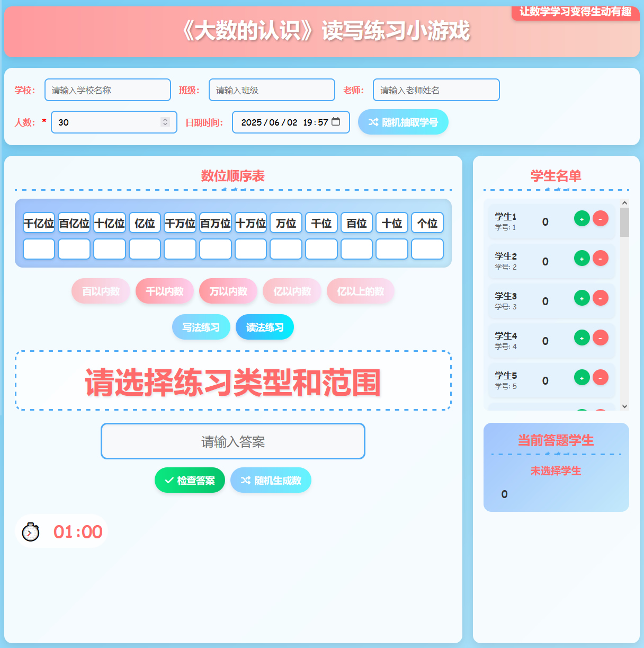Select 亿以上的数 range
This screenshot has height=648, width=644.
361,291
